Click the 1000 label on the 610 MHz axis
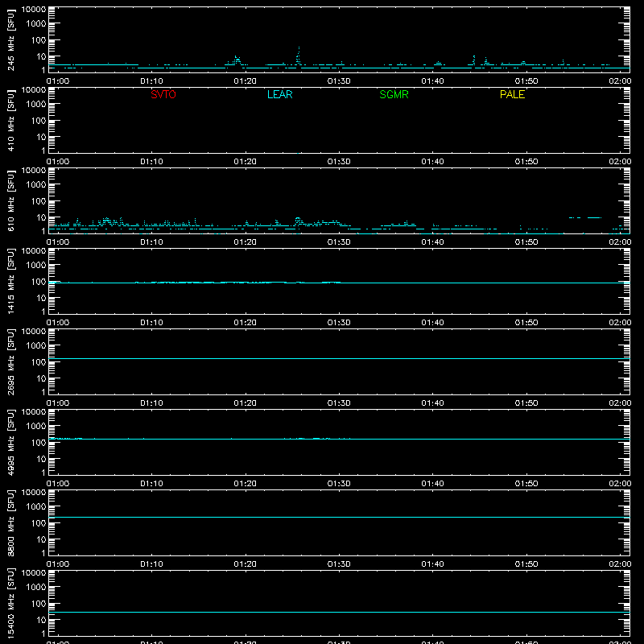Image resolution: width=644 pixels, height=644 pixels. point(36,185)
